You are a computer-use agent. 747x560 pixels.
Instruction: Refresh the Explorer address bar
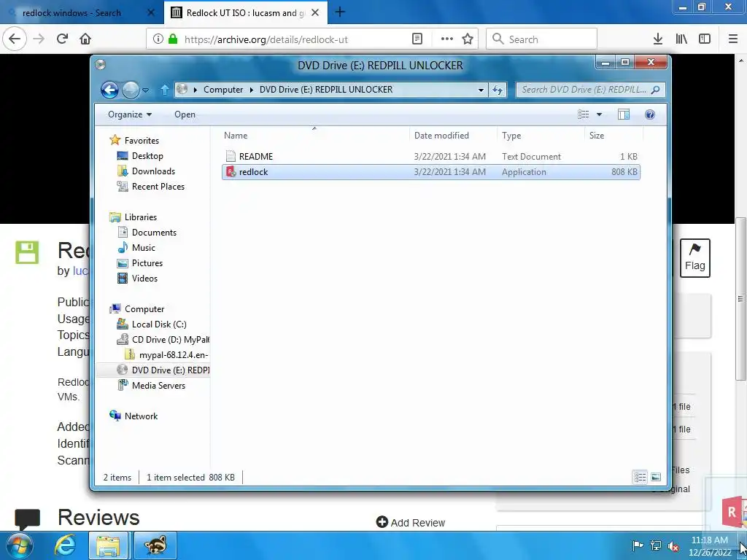click(x=498, y=90)
